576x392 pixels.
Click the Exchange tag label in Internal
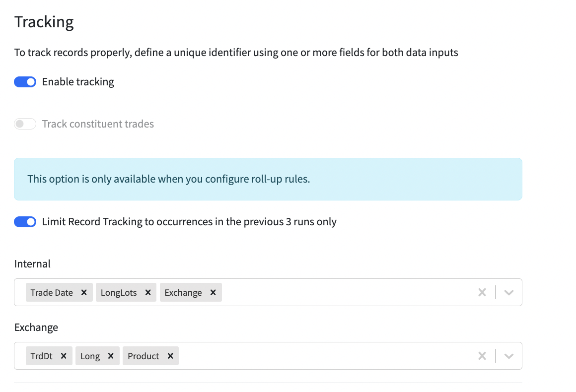pos(183,293)
